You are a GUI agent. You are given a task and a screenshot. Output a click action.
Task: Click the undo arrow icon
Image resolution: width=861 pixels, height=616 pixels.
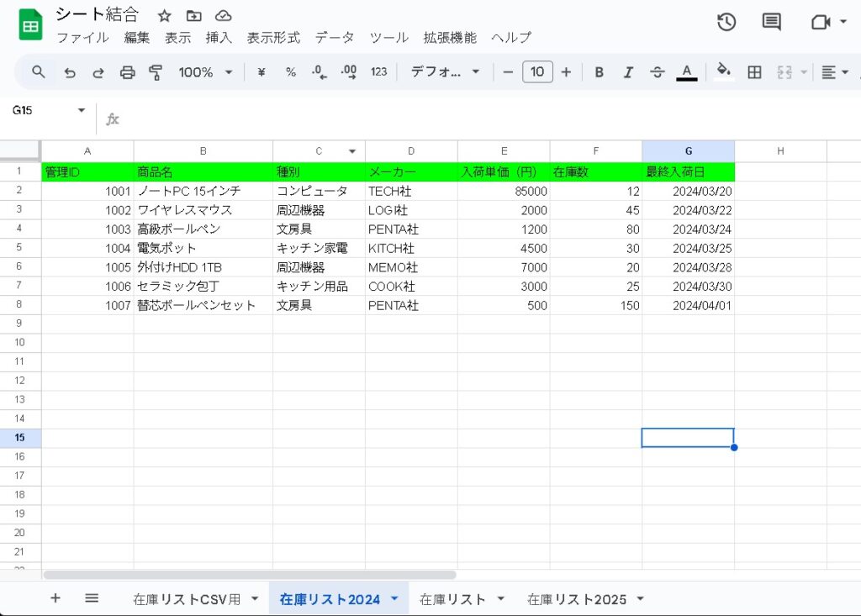70,72
